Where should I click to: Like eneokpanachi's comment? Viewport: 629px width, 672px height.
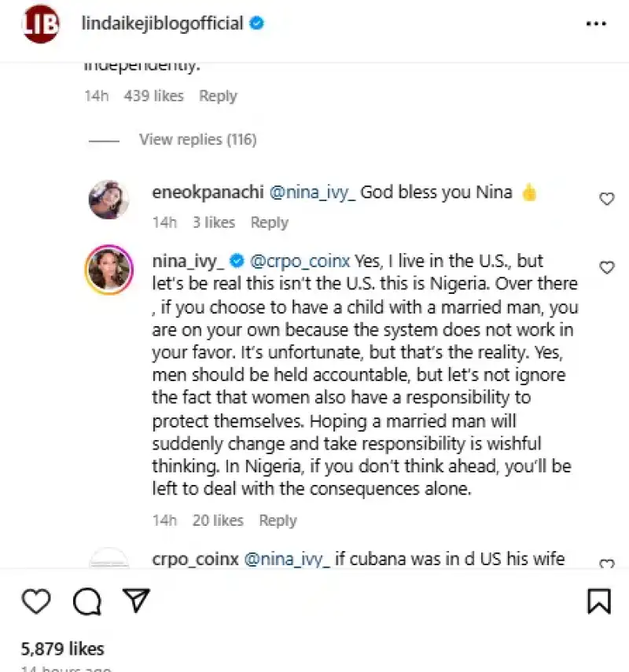[607, 200]
